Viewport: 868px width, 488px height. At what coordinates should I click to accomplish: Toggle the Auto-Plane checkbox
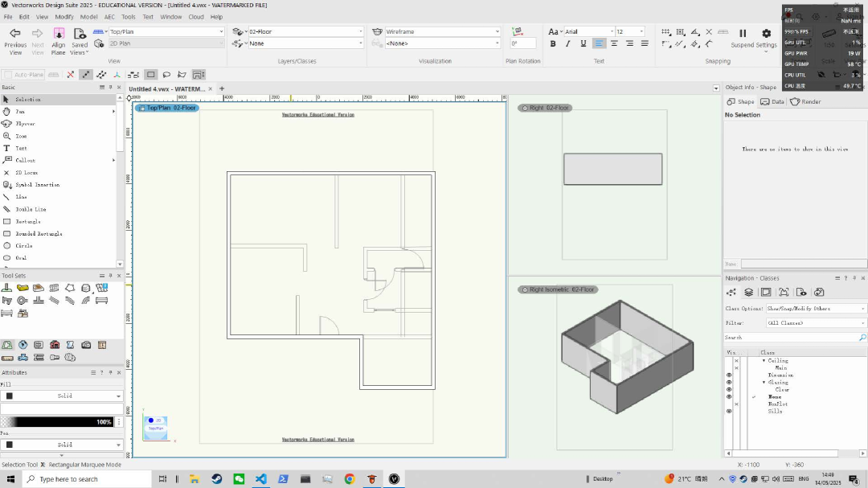(7, 75)
